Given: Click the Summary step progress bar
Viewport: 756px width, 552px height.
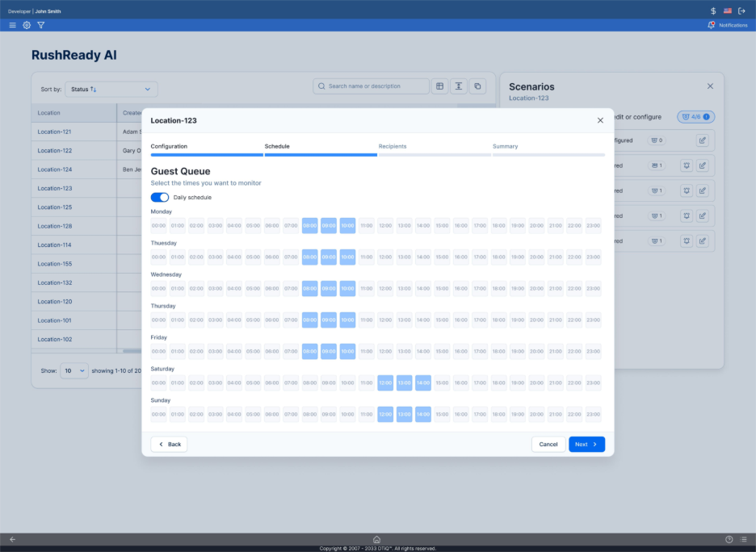Looking at the screenshot, I should 548,154.
